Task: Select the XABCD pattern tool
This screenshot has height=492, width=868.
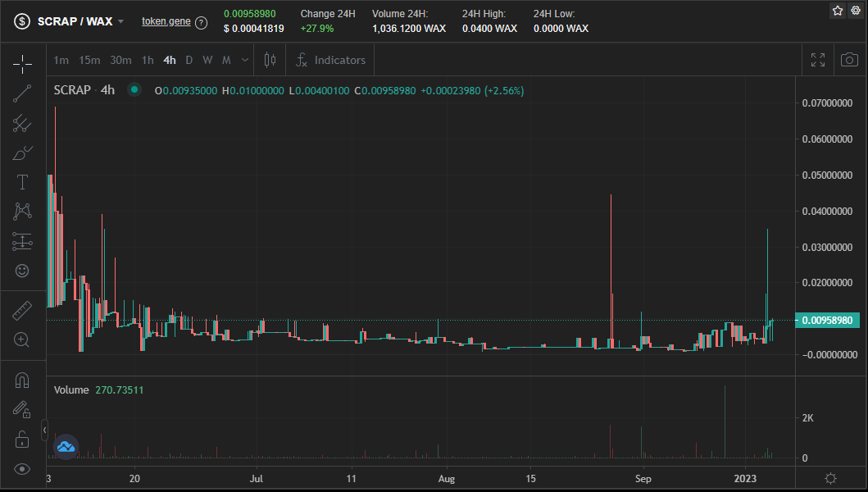Action: click(22, 211)
